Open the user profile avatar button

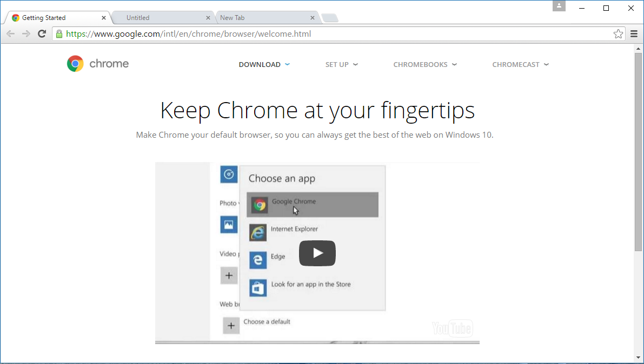(x=559, y=6)
